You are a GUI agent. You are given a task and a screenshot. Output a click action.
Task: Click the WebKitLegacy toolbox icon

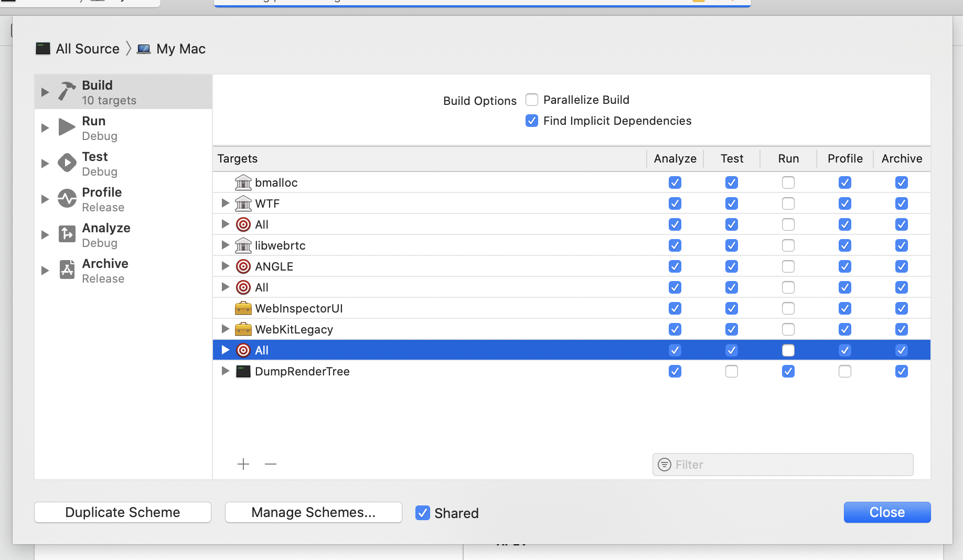243,329
